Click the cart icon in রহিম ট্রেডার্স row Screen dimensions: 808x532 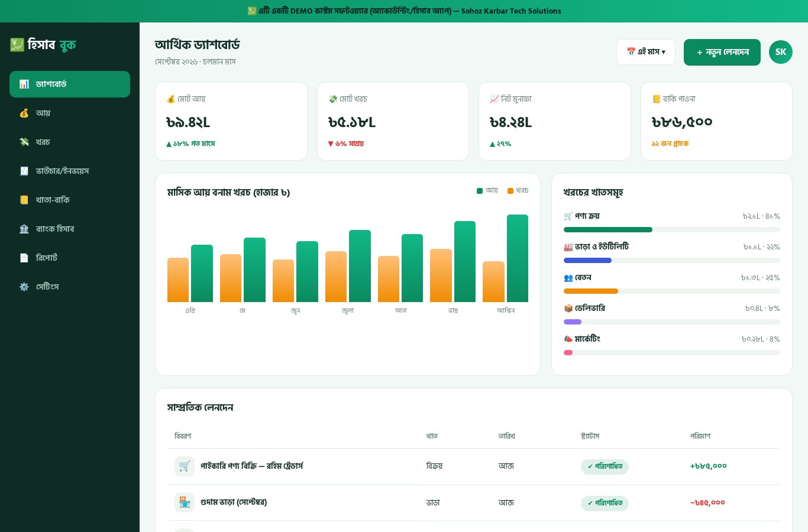[x=185, y=466]
